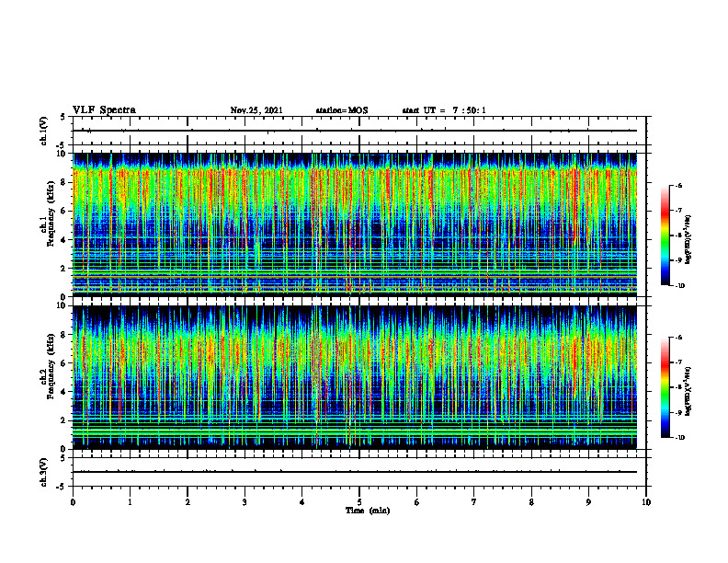Click the "2" kHz tick of ch.1 spectrogram

pos(63,268)
